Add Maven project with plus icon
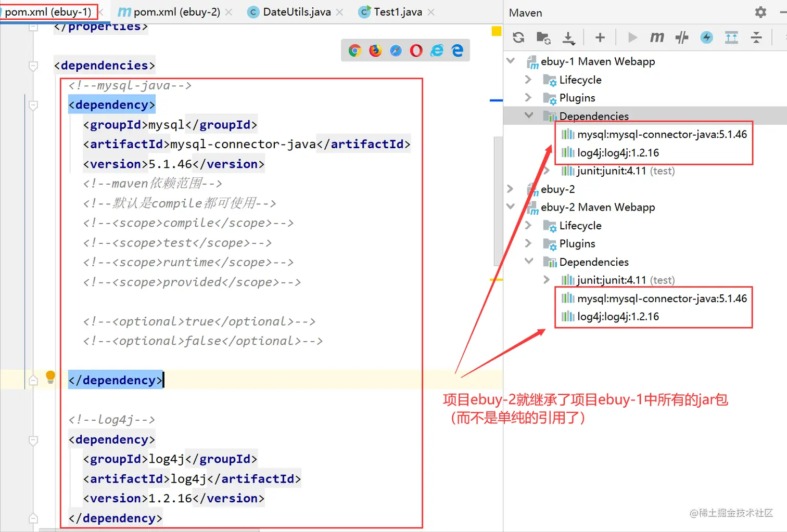This screenshot has height=532, width=787. tap(600, 37)
